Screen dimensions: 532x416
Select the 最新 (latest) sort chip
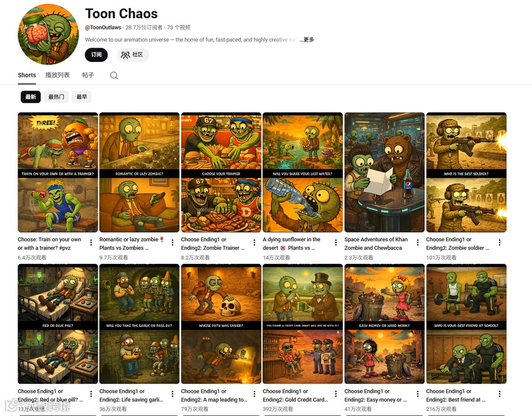click(31, 96)
